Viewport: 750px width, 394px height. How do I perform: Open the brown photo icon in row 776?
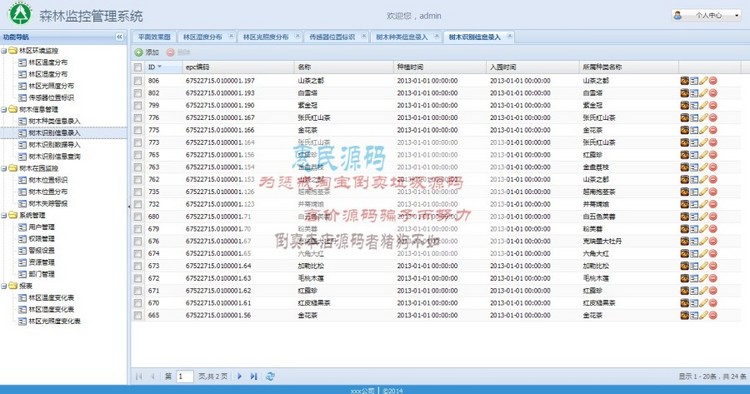tap(684, 118)
